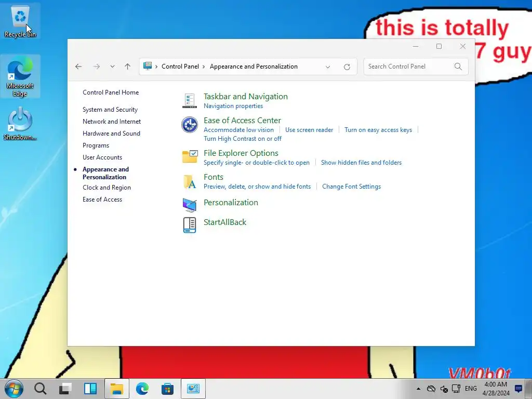The image size is (532, 399).
Task: Expand the recent locations dropdown
Action: tap(112, 66)
